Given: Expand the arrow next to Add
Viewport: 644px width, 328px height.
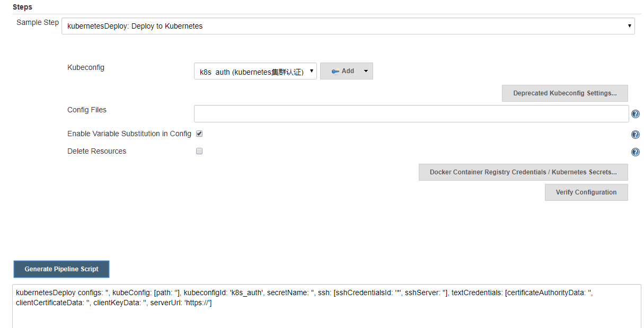Looking at the screenshot, I should 366,71.
